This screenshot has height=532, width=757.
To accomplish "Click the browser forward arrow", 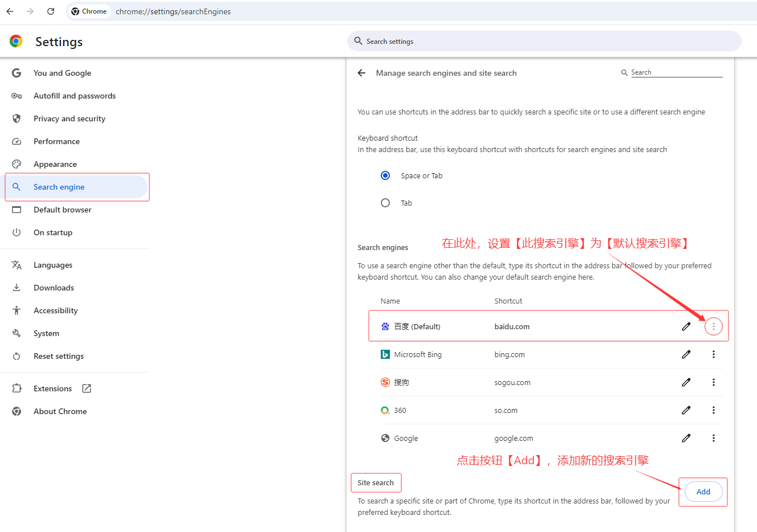I will tap(30, 11).
